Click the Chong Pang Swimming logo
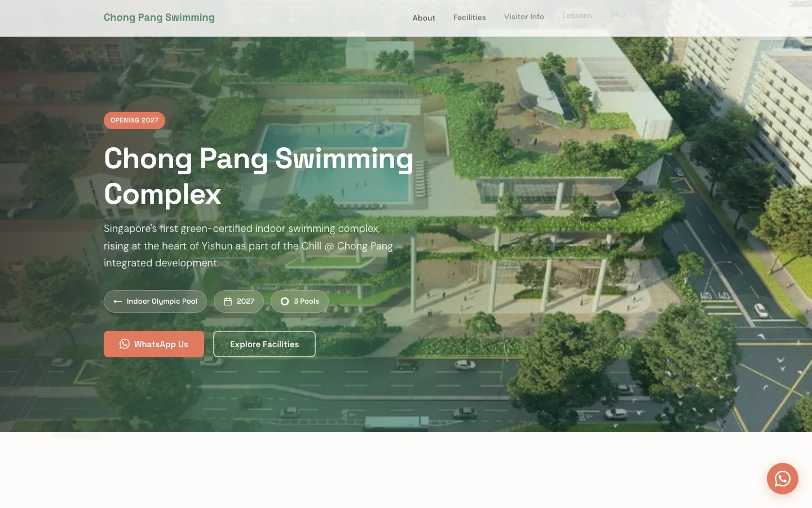Screen dimensions: 812x508 click(159, 17)
